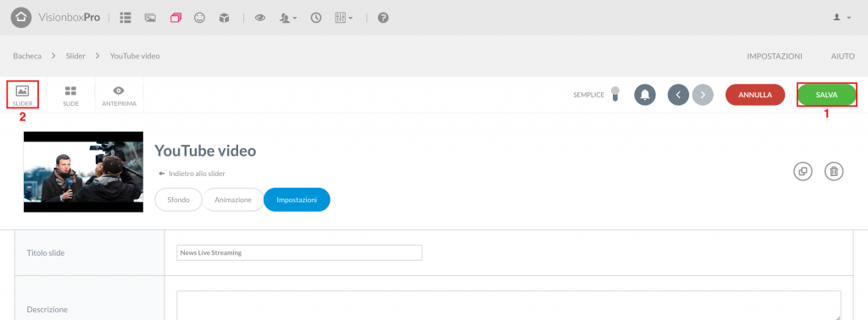
Task: Click the eye icon in top navigation
Action: [x=260, y=18]
